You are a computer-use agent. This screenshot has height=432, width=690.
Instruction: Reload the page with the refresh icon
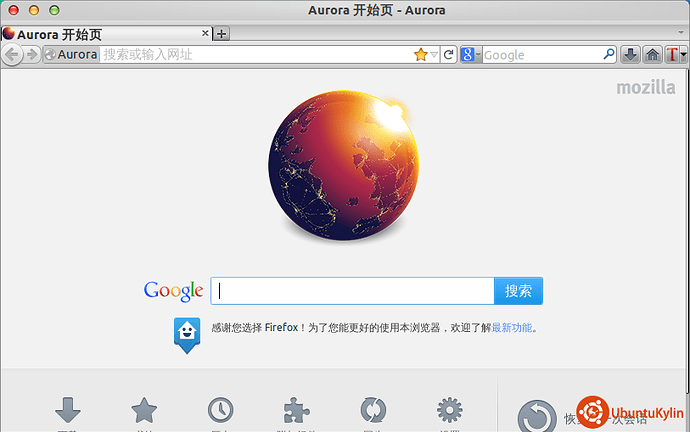point(448,55)
